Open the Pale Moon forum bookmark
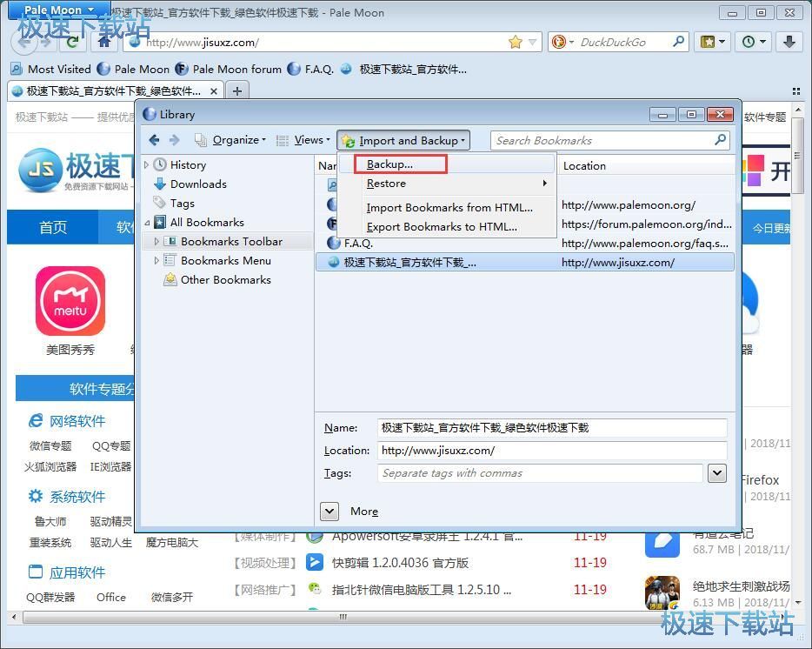 click(x=229, y=69)
